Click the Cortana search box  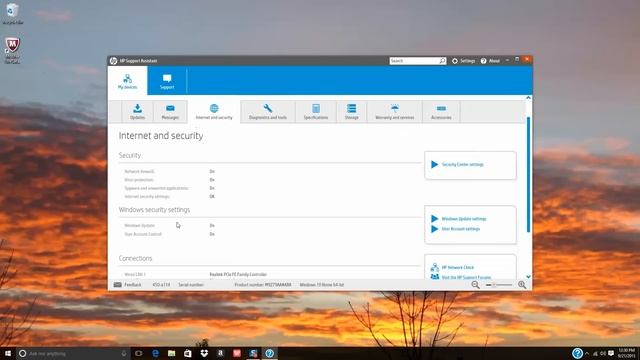pos(73,353)
